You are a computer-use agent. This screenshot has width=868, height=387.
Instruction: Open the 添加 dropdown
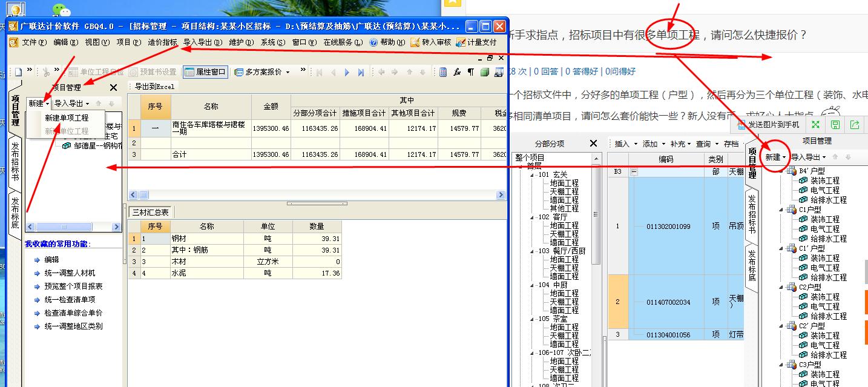pyautogui.click(x=653, y=144)
